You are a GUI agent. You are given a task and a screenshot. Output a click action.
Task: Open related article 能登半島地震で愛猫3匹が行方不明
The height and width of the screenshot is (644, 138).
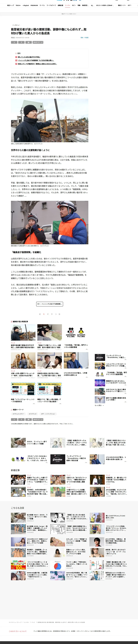[23, 337]
